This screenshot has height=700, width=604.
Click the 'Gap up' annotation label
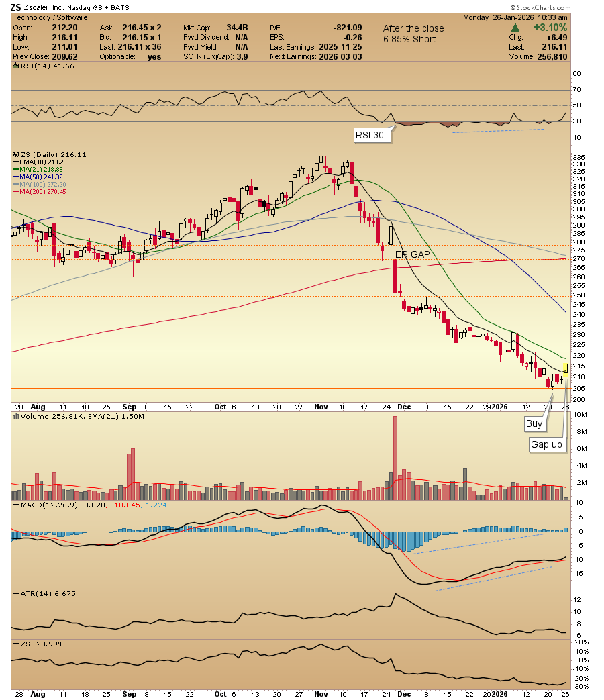click(546, 445)
